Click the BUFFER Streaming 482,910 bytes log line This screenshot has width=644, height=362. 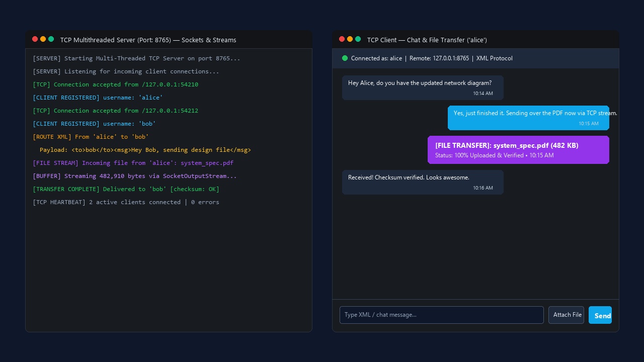(x=135, y=176)
